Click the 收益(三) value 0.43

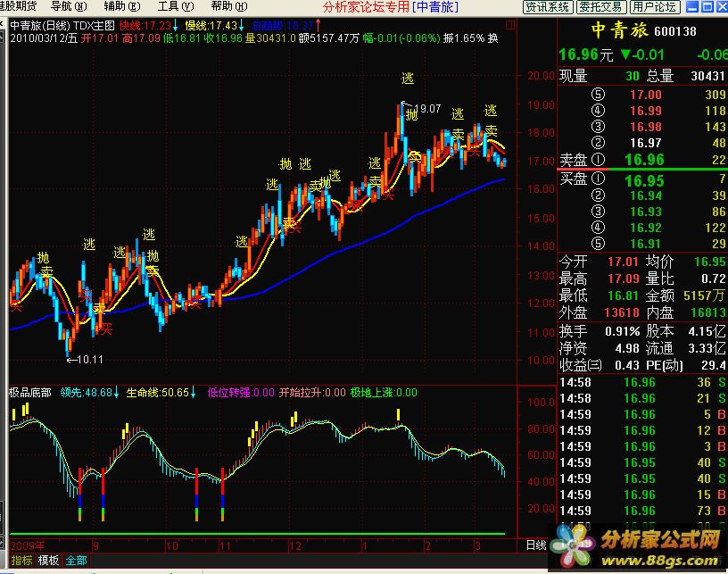point(627,365)
